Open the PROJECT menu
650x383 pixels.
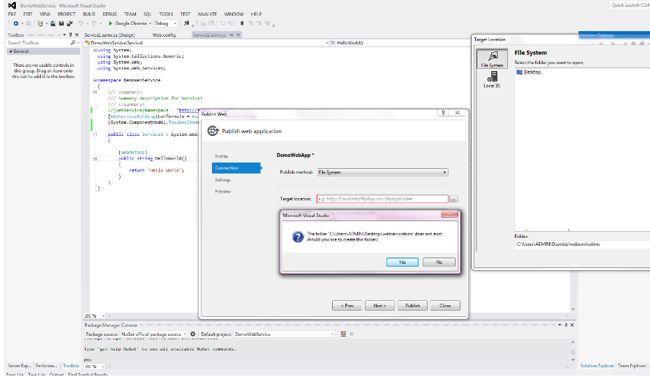[x=66, y=14]
